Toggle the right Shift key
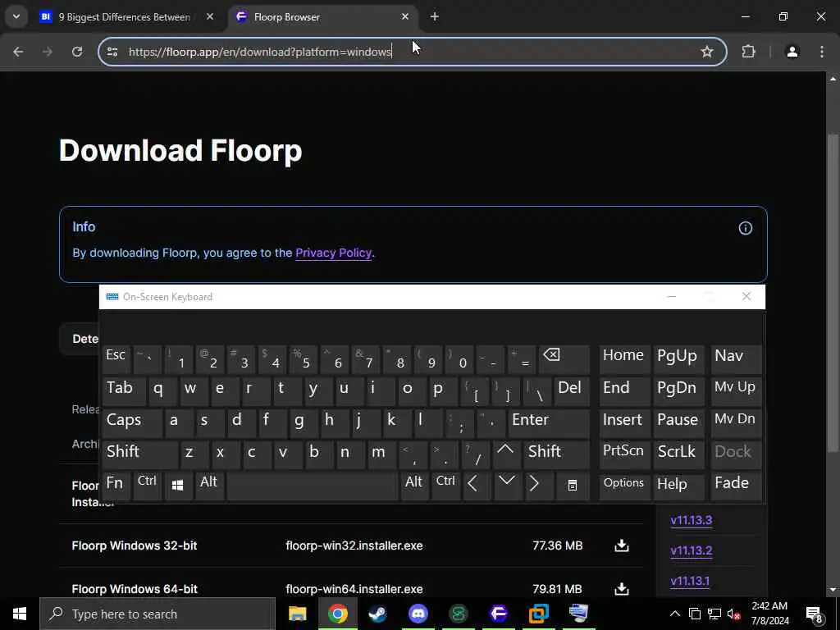Viewport: 840px width, 630px height. pos(557,453)
